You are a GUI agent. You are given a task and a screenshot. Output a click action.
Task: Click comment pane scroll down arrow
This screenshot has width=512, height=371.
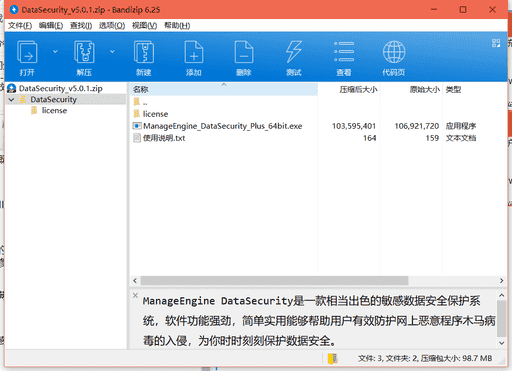(501, 343)
